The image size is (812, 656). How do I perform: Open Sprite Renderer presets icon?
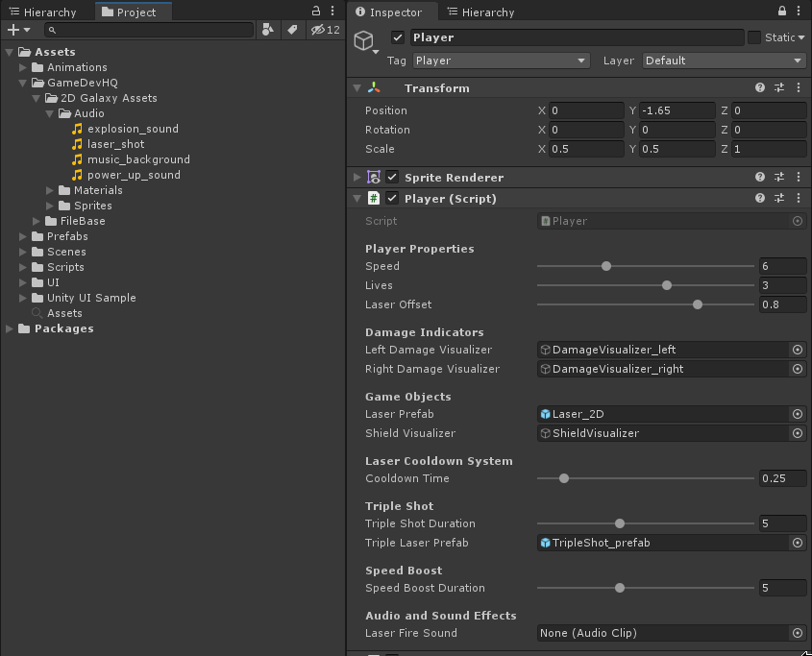point(779,177)
